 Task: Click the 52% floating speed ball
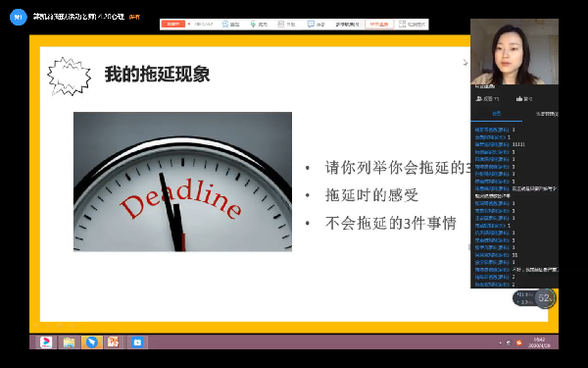(x=545, y=298)
